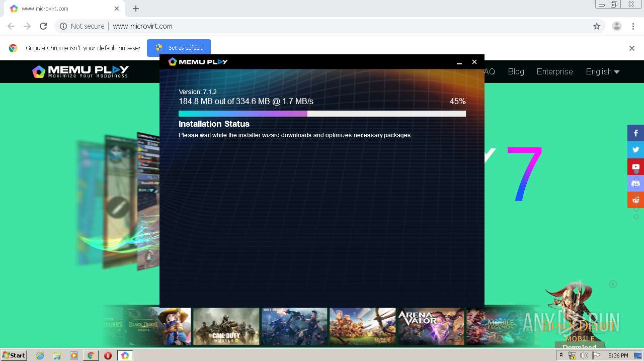Go back in Chrome
Image resolution: width=644 pixels, height=362 pixels.
[11, 26]
